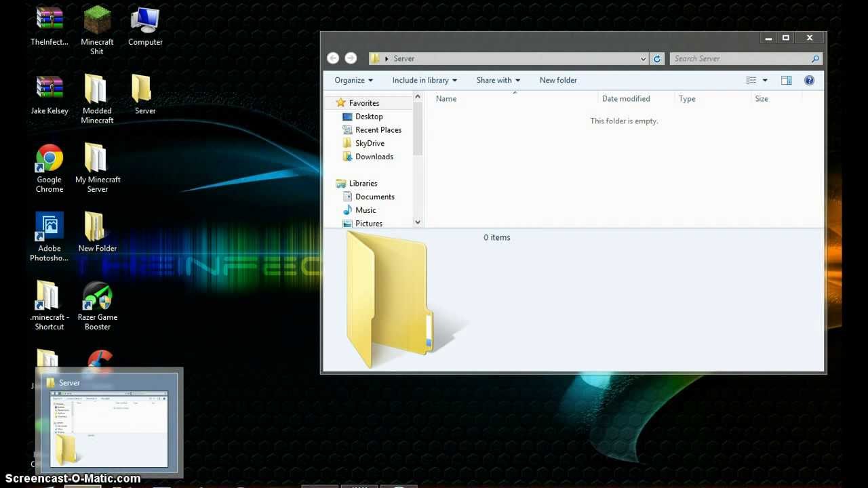Launch Razer Game Booster from desktop
Image resolution: width=868 pixels, height=488 pixels.
point(97,306)
